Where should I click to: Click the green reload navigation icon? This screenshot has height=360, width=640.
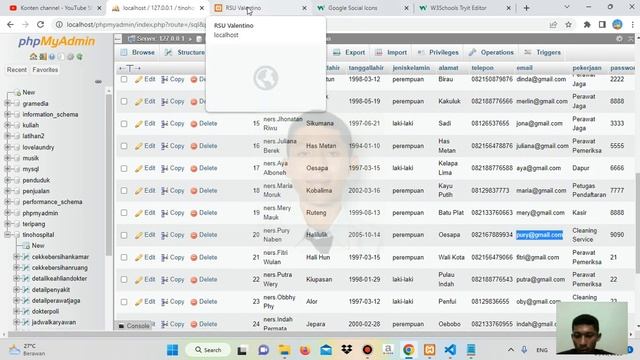tap(79, 56)
